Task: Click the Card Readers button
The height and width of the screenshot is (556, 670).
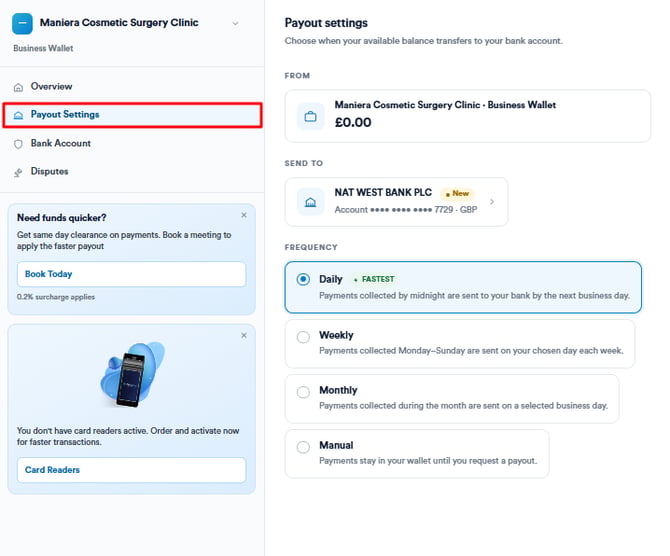Action: coord(132,470)
